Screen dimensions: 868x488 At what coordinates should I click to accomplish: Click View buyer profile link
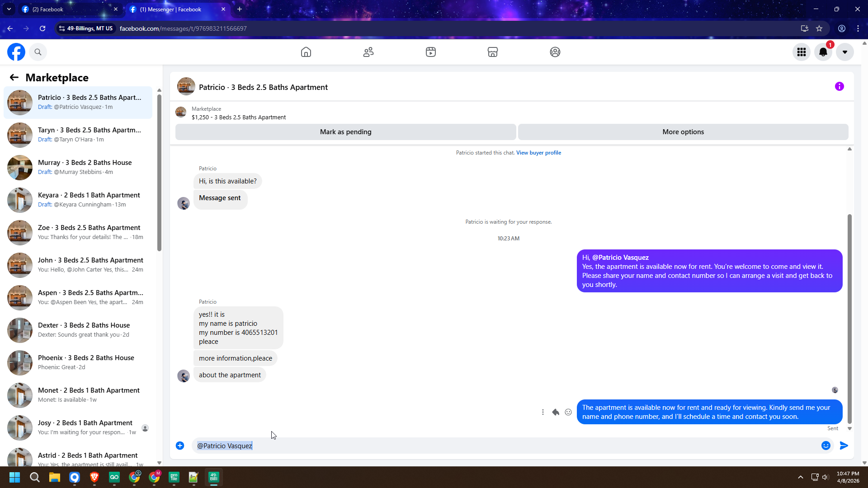[x=538, y=153]
